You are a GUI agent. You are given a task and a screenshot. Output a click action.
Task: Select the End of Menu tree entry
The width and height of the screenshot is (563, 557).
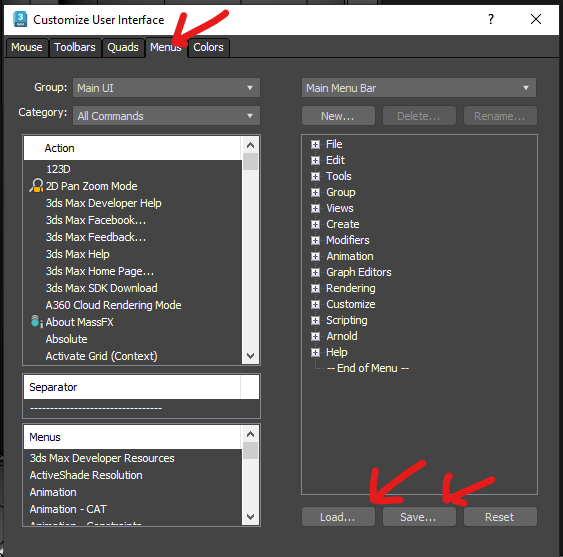pos(368,368)
